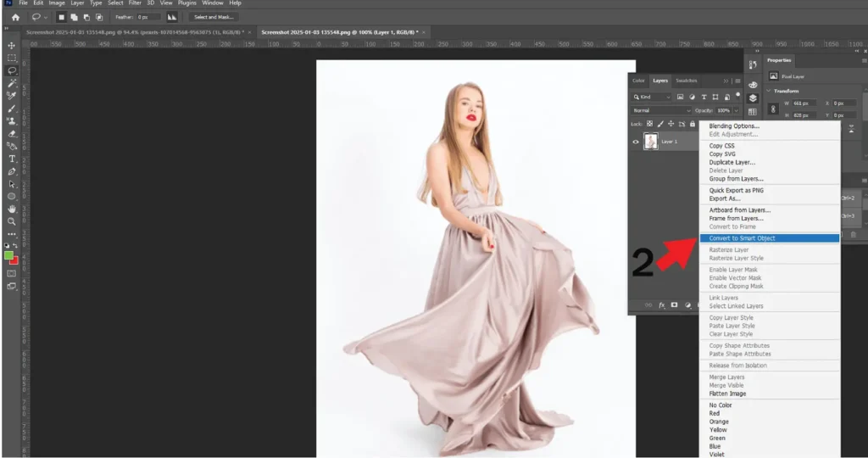Toggle layer filtering on/off dot
Viewport: 868px width, 458px height.
(738, 95)
